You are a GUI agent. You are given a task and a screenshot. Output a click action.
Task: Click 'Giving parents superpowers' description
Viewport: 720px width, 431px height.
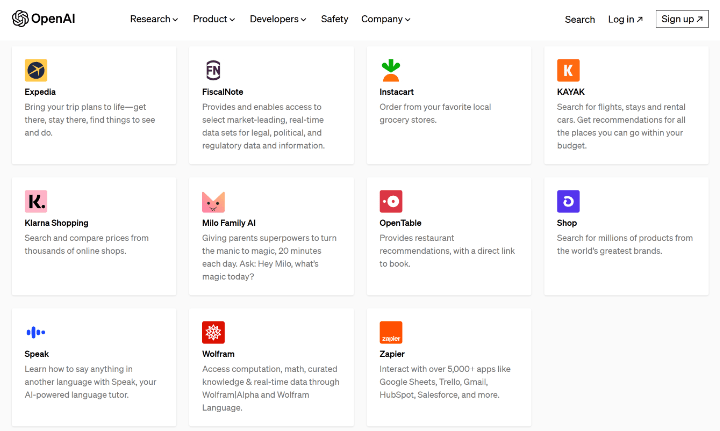pyautogui.click(x=270, y=257)
